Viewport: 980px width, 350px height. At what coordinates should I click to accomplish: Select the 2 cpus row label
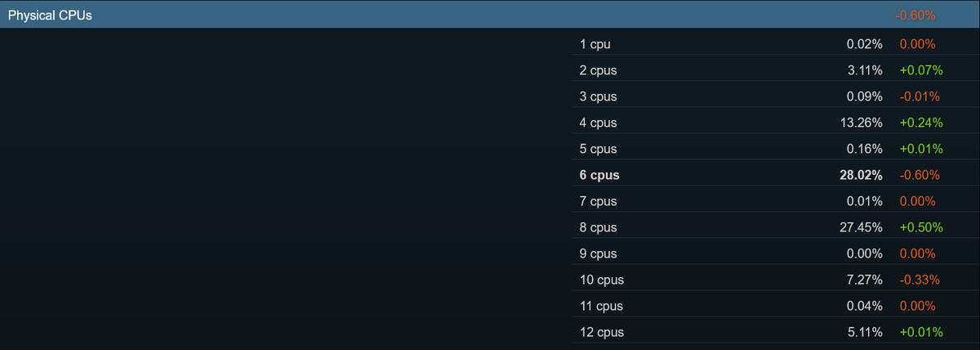[x=598, y=70]
